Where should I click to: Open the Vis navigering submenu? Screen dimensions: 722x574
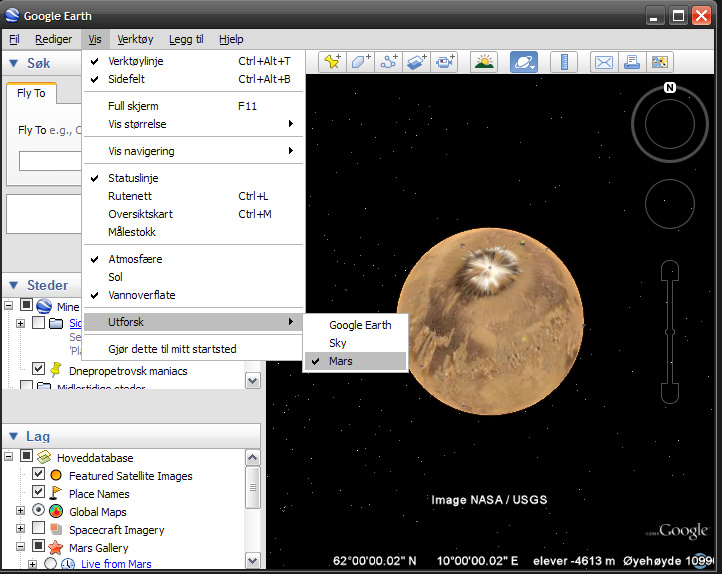click(193, 151)
